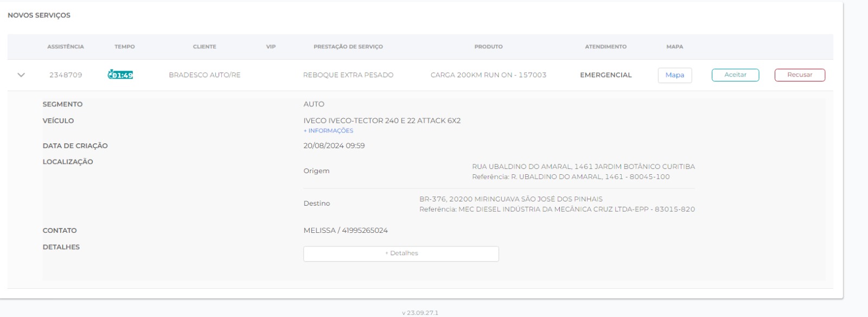Click CARGA 200KM RUN ON - 157003 product
The image size is (868, 317).
488,75
